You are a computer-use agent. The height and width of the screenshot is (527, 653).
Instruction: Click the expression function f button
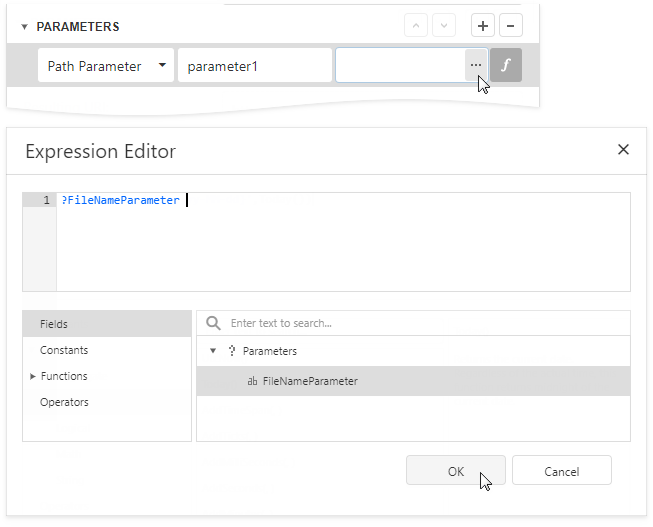(506, 66)
